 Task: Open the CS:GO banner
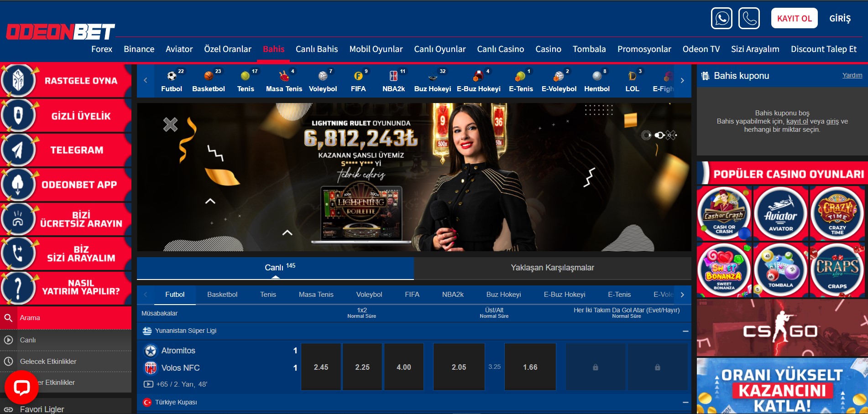pyautogui.click(x=782, y=328)
